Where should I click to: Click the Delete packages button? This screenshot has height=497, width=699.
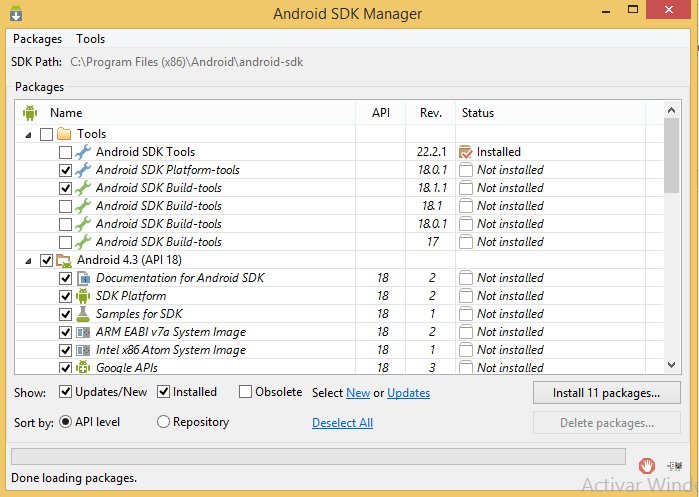pos(607,423)
